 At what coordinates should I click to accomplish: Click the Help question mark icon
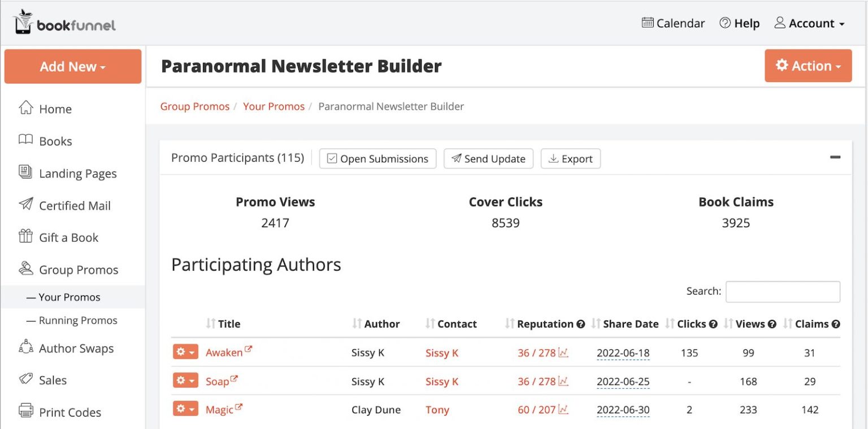tap(725, 23)
